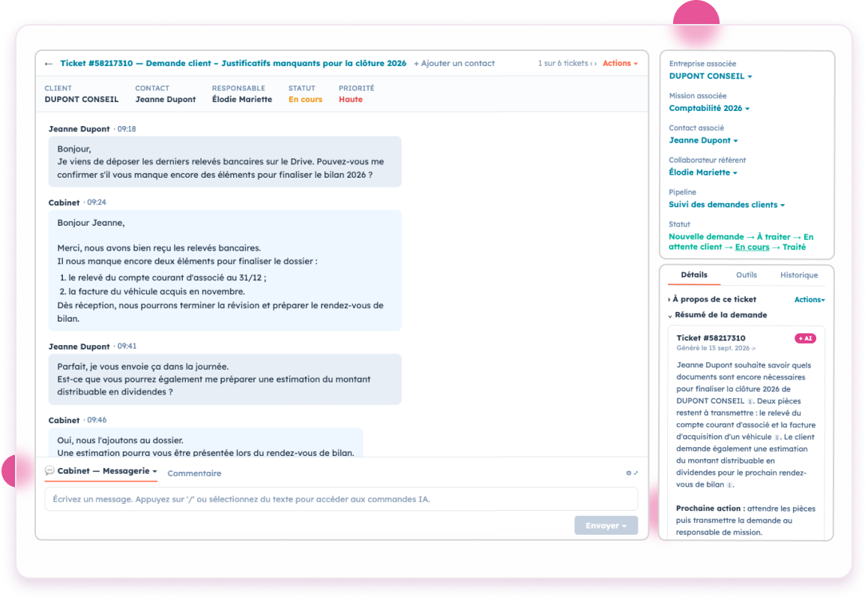This screenshot has height=600, width=868.
Task: Open the DUPONT CONSEIL associated company dropdown
Action: (x=711, y=76)
